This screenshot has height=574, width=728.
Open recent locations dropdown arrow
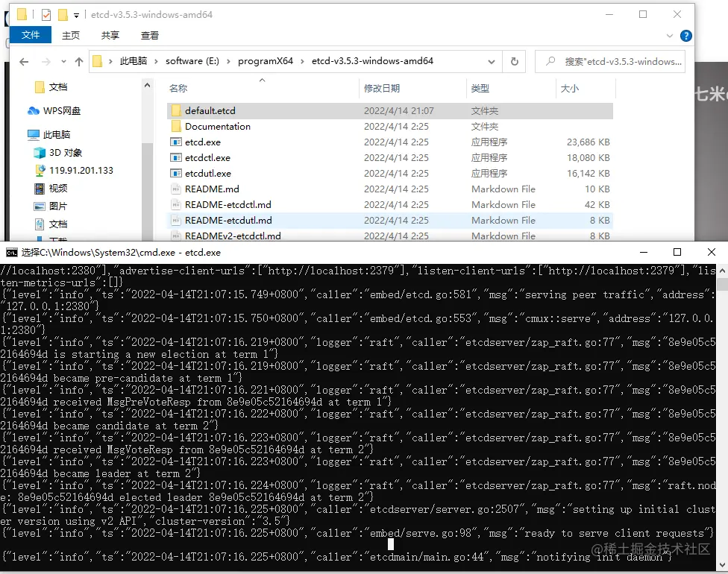tap(63, 61)
